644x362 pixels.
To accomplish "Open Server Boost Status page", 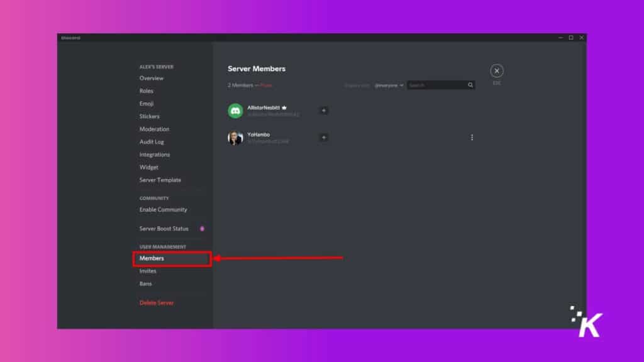I will tap(164, 229).
